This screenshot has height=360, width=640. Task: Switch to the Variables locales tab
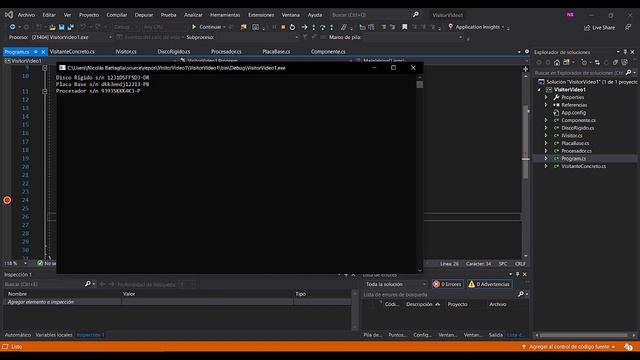(53, 335)
